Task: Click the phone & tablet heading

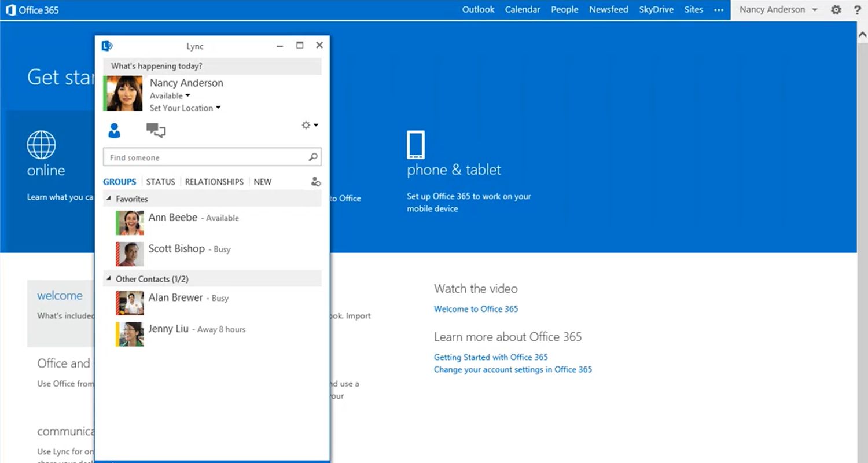Action: point(454,170)
